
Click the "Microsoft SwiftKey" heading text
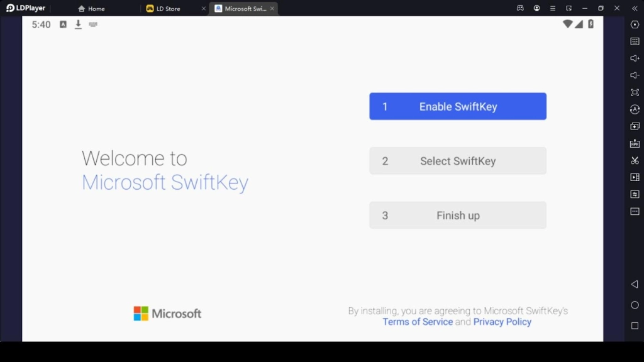165,182
